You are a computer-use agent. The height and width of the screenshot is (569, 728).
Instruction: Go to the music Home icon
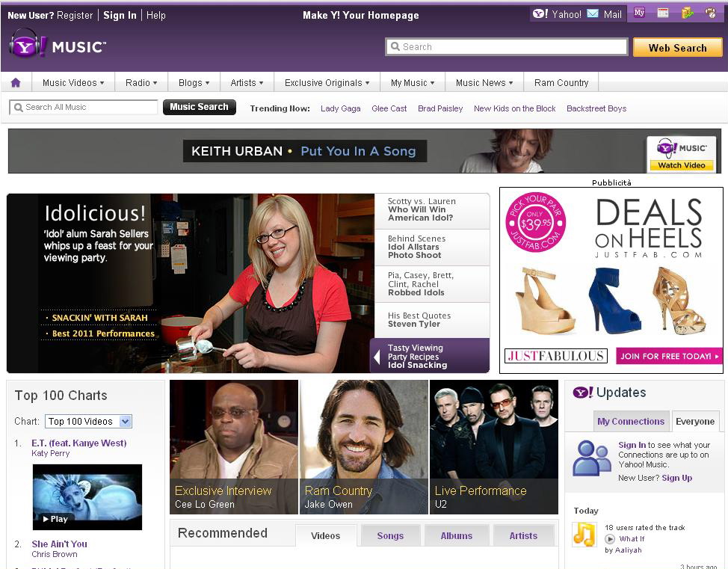click(x=16, y=83)
